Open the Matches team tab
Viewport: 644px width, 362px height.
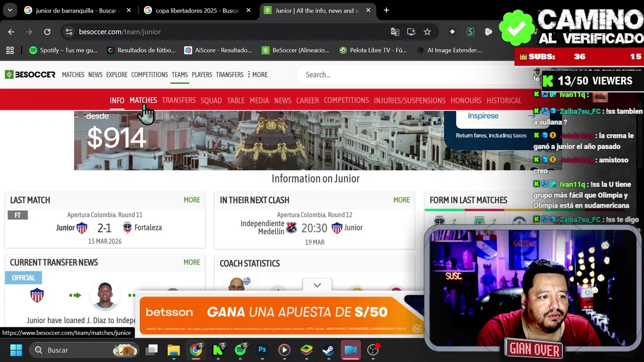[x=143, y=101]
